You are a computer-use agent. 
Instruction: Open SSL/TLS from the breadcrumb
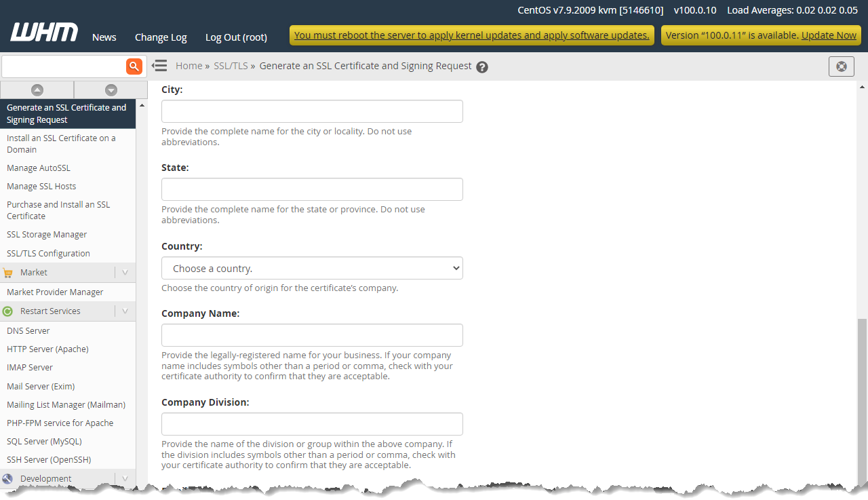[x=230, y=66]
